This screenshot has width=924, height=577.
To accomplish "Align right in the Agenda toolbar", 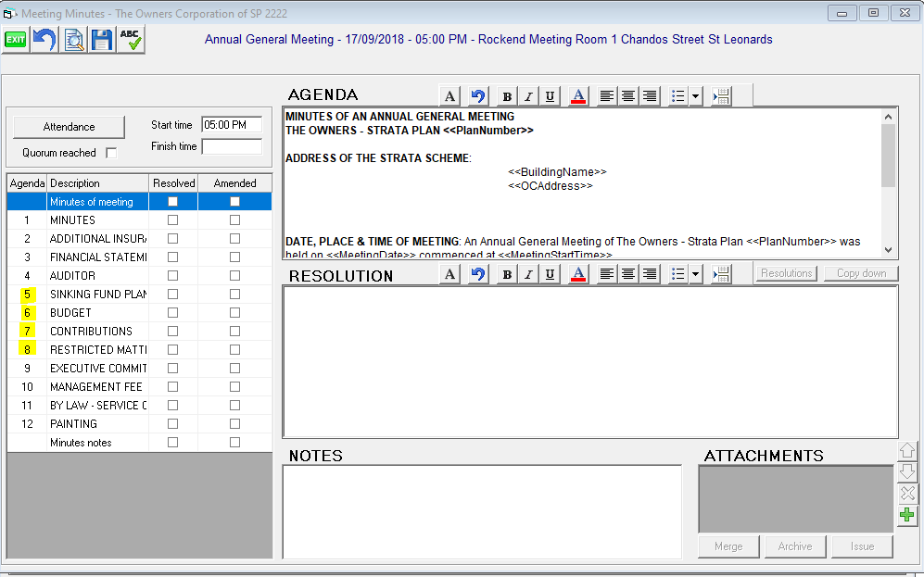I will [x=650, y=96].
